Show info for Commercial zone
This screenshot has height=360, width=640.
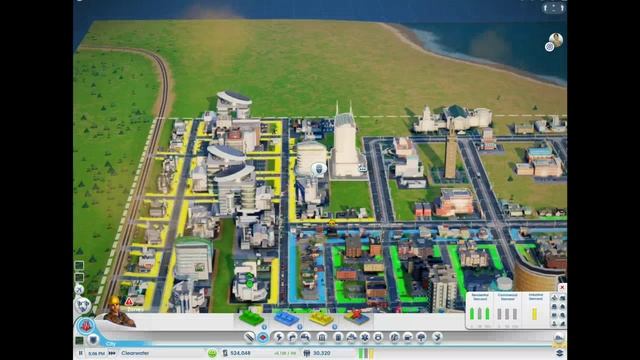[300, 327]
